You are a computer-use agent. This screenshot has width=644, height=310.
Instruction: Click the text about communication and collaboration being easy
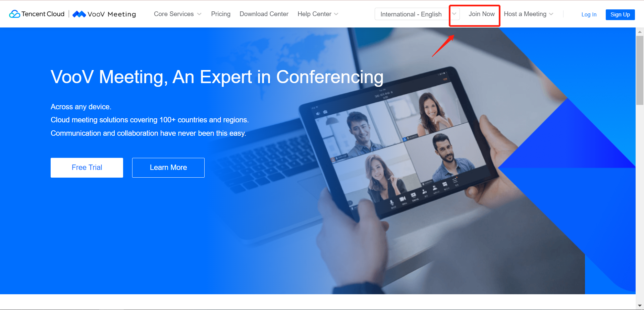148,133
